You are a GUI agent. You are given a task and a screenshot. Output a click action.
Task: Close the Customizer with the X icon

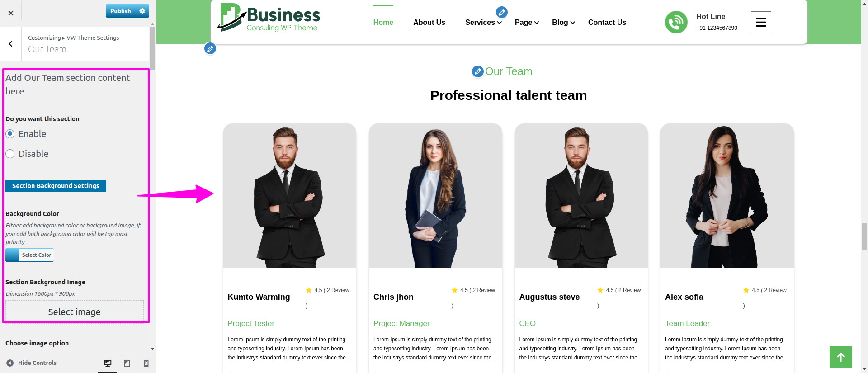click(x=11, y=13)
